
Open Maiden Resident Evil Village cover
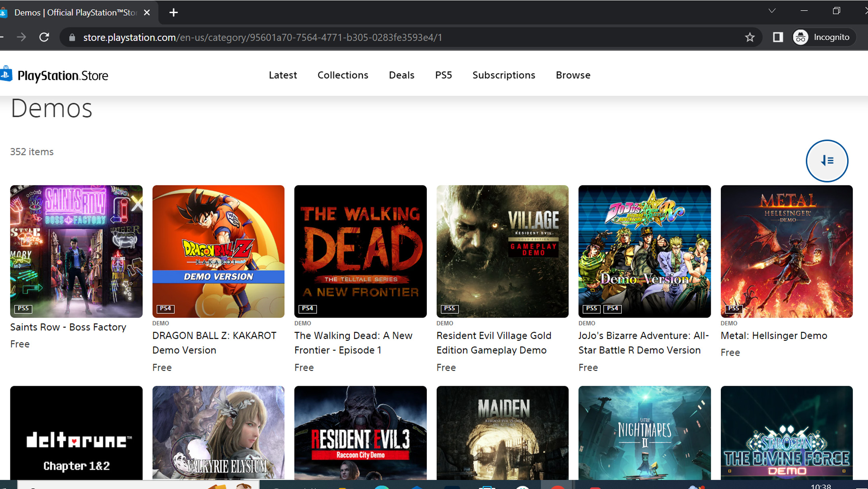pos(502,433)
